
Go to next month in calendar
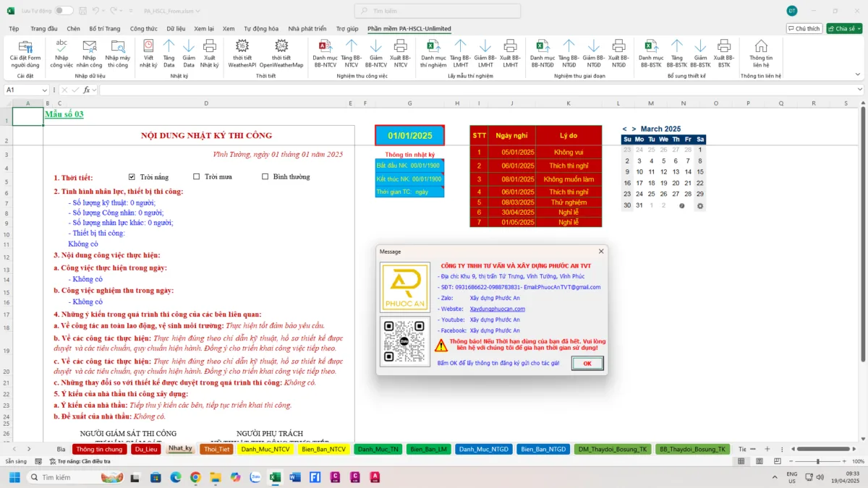(634, 129)
